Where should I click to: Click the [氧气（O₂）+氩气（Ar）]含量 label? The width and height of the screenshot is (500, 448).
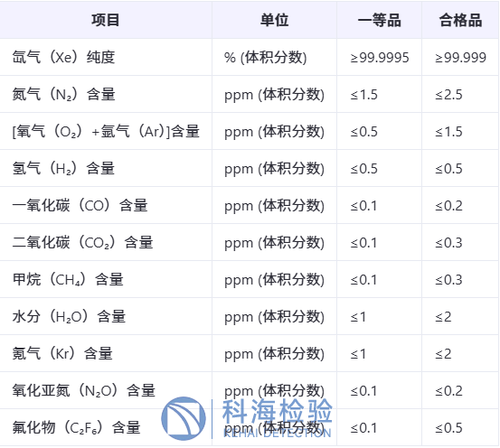point(106,132)
